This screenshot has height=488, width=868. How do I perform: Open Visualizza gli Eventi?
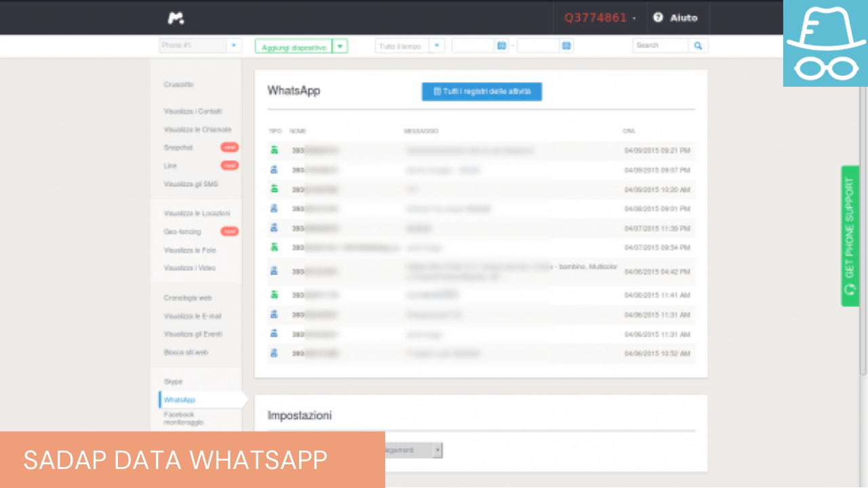(193, 334)
